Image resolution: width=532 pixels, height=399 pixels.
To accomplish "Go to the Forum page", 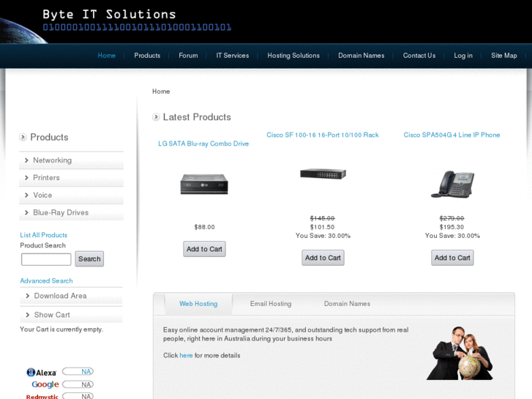I will tap(188, 56).
